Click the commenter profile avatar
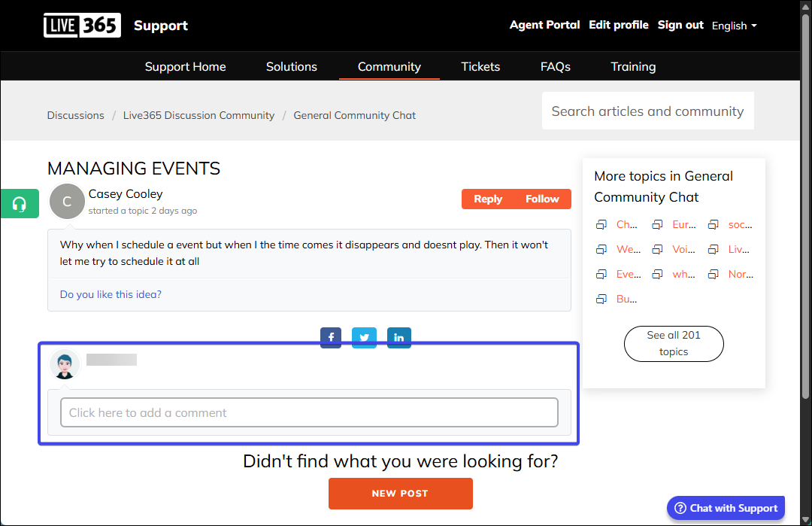This screenshot has width=812, height=526. click(x=65, y=364)
